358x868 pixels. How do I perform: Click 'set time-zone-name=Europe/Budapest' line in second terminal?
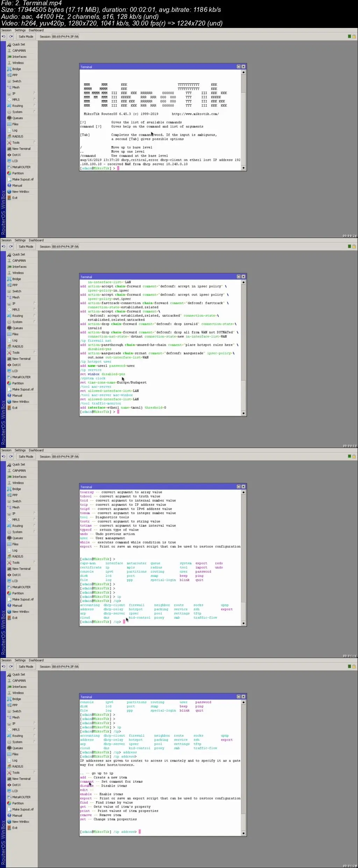113,383
